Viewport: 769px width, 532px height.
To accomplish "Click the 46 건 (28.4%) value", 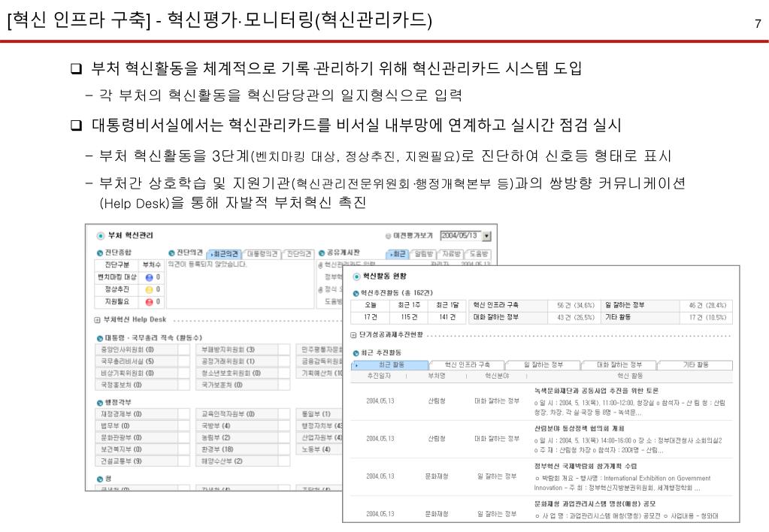I will pyautogui.click(x=707, y=306).
